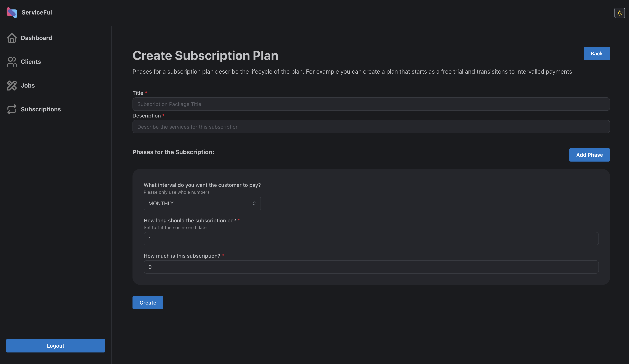The height and width of the screenshot is (364, 629).
Task: Toggle light mode with sun icon
Action: (x=619, y=13)
